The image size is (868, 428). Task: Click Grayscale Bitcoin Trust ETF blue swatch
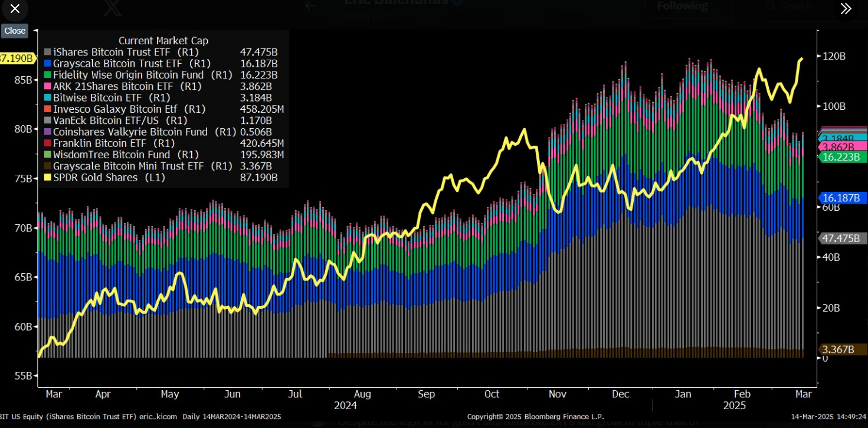click(47, 63)
